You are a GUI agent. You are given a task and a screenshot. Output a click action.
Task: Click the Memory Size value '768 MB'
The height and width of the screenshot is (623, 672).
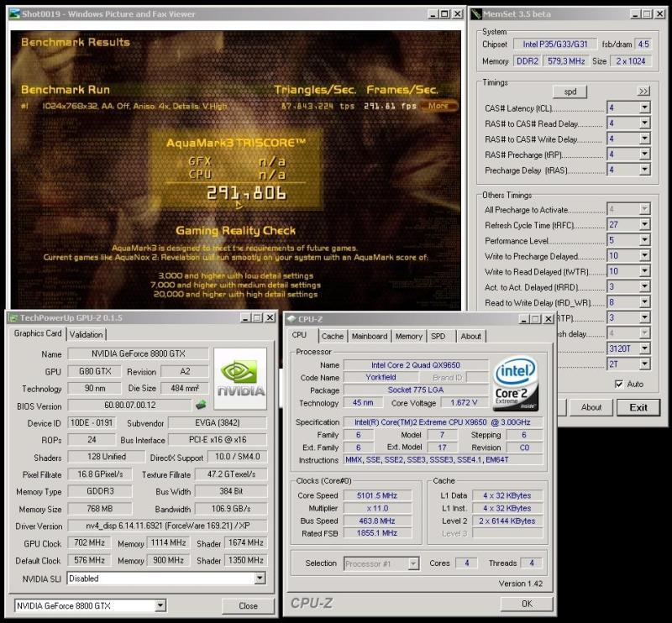click(99, 509)
